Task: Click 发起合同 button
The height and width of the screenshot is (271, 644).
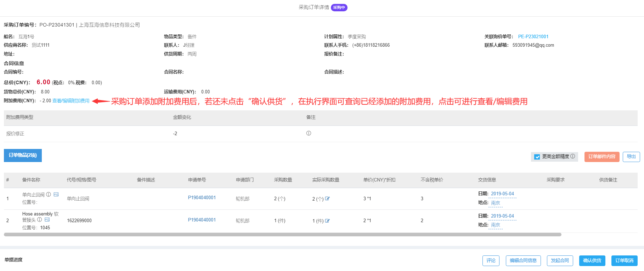Action: point(560,261)
